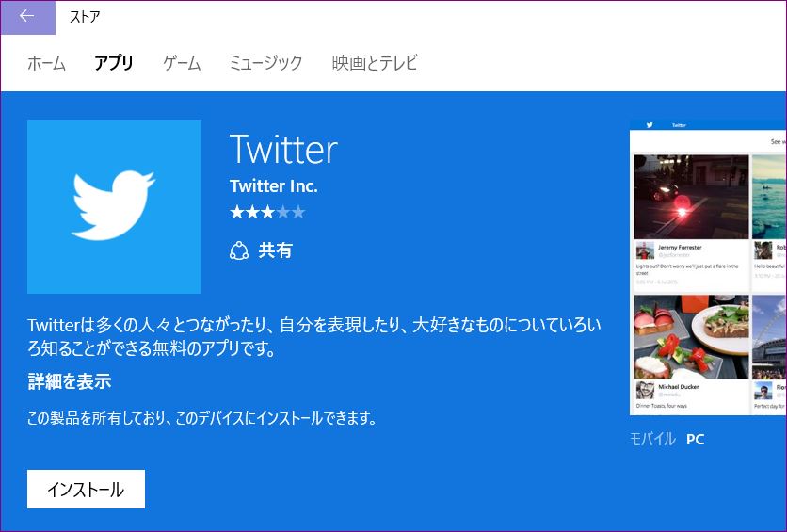Image resolution: width=787 pixels, height=532 pixels.
Task: Switch to the ゲーム tab
Action: tap(182, 63)
